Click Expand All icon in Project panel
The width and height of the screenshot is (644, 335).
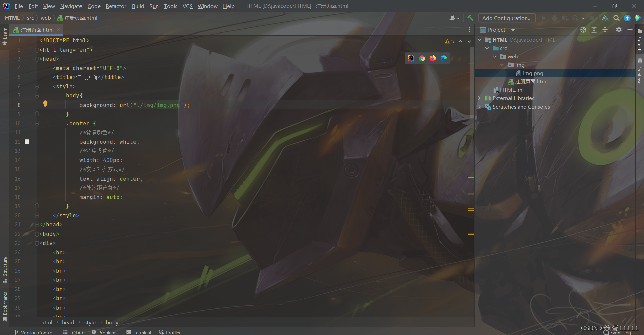click(594, 30)
